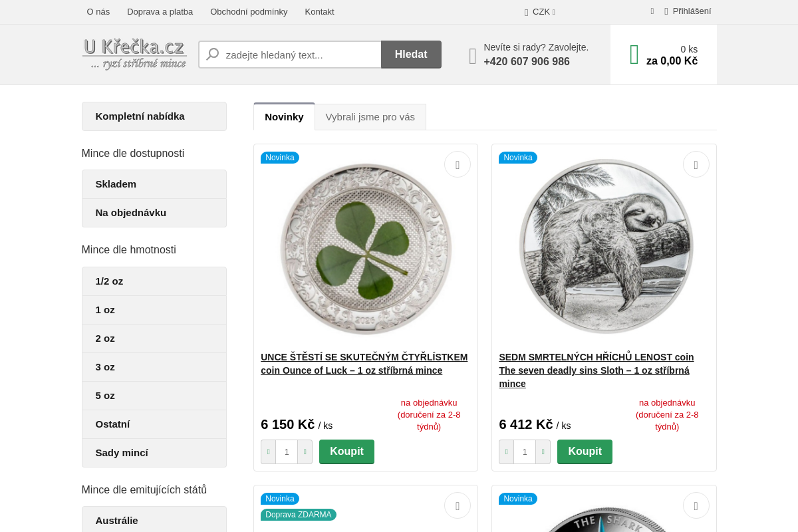Screen dimensions: 798x532
Task: Click the Doprava ZDARMA badge
Action: [299, 515]
